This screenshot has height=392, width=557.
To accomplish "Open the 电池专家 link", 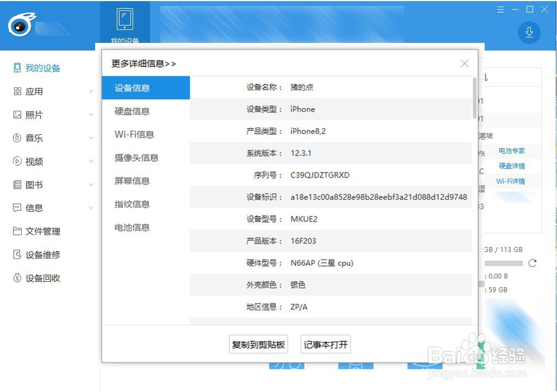I will (512, 150).
